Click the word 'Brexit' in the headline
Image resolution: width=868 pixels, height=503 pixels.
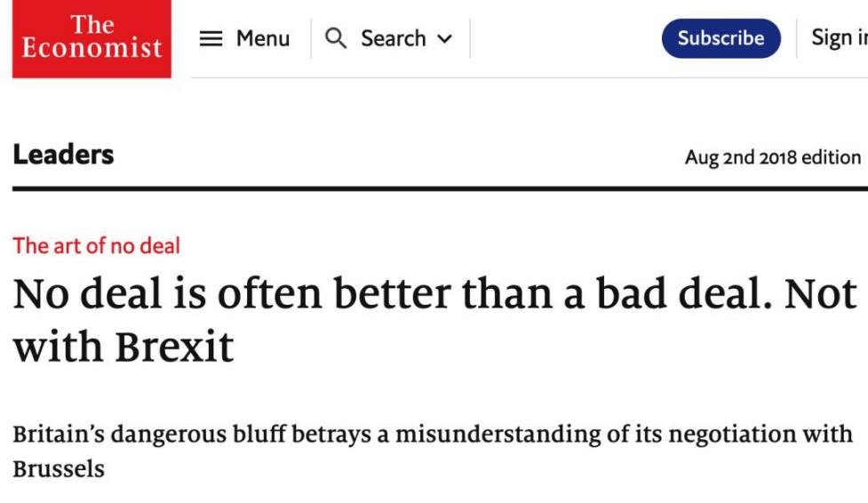coord(174,344)
